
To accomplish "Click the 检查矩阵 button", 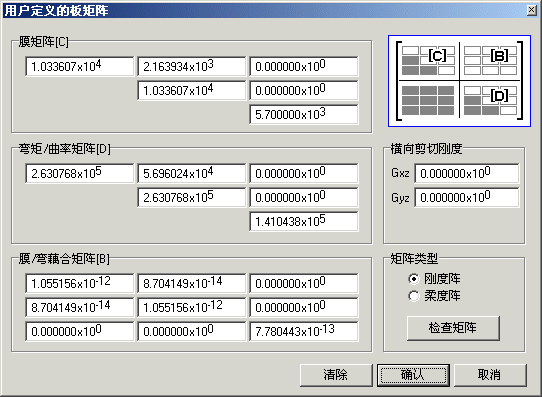I will (453, 328).
